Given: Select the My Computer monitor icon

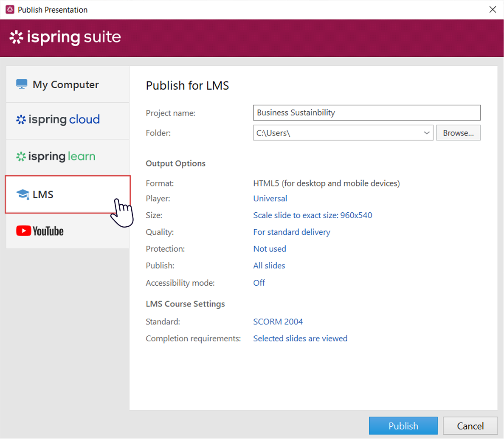Looking at the screenshot, I should click(x=21, y=84).
